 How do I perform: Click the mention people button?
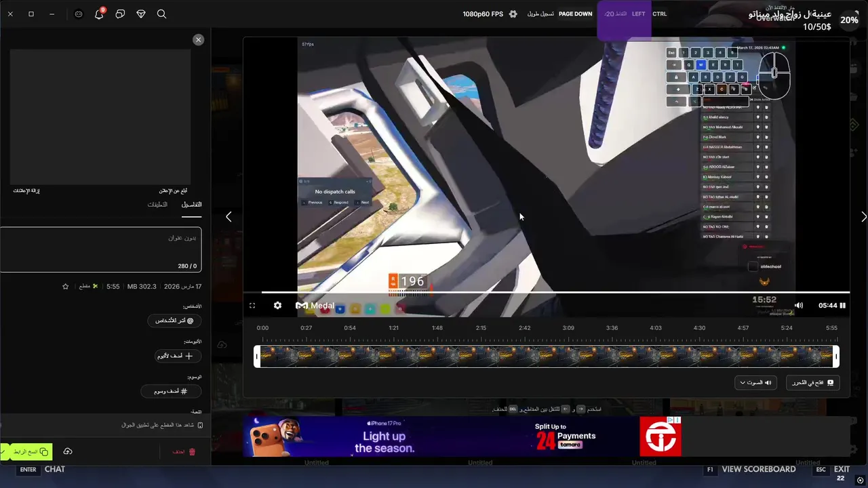[x=175, y=321]
